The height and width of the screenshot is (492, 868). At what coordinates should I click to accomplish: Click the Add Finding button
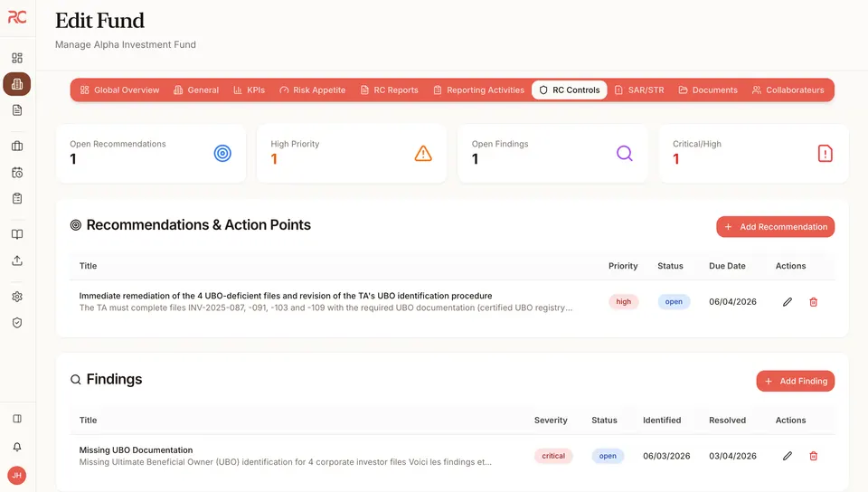click(x=796, y=382)
